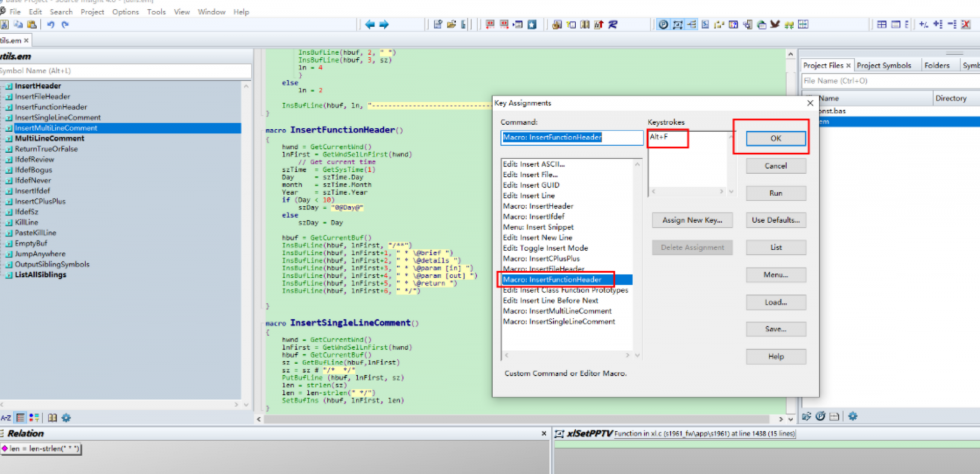980x474 pixels.
Task: Select 'Edit: Insert GUID' in the command list
Action: pos(531,185)
